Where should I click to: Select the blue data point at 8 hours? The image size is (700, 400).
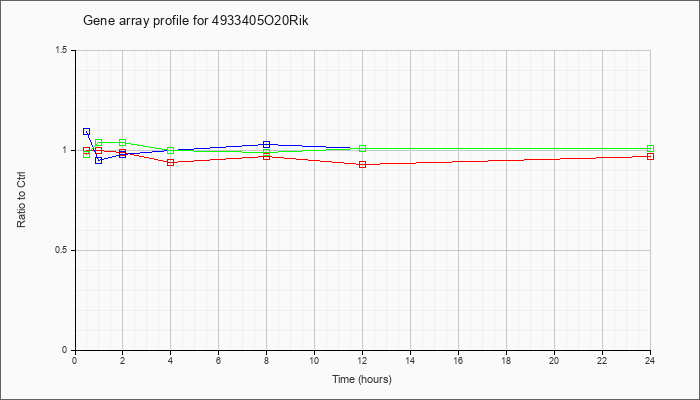[266, 145]
